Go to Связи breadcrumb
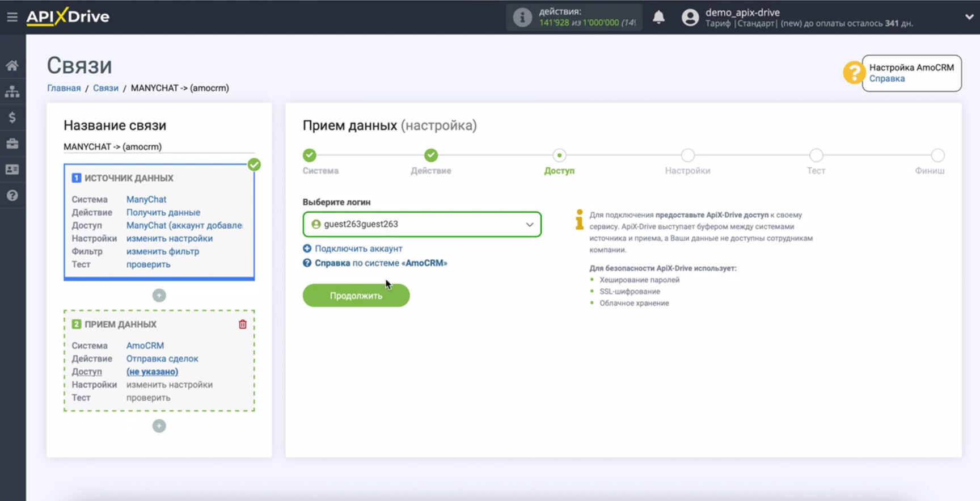Viewport: 980px width, 501px height. 105,88
